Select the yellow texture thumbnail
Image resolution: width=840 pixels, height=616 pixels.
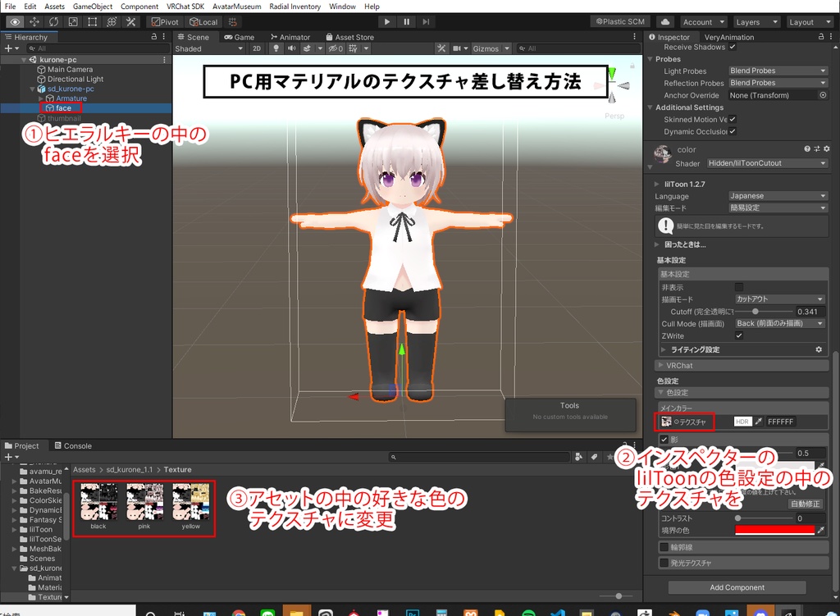(189, 502)
